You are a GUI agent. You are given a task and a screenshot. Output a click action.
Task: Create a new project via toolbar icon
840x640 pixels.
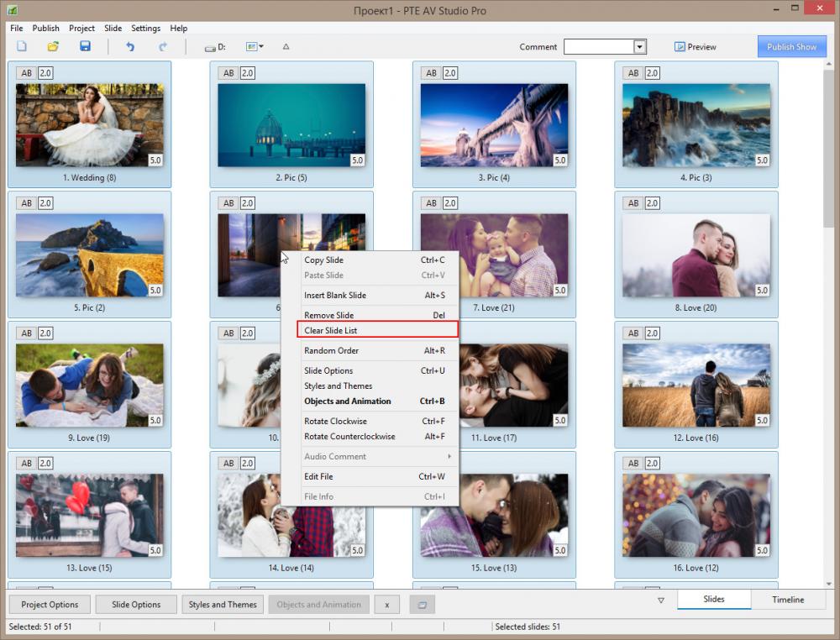pyautogui.click(x=22, y=46)
